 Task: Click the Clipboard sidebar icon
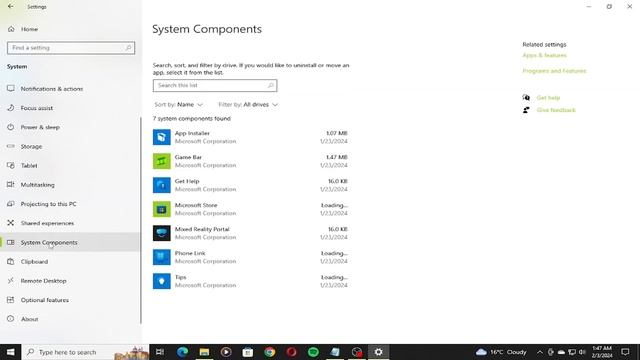[11, 261]
